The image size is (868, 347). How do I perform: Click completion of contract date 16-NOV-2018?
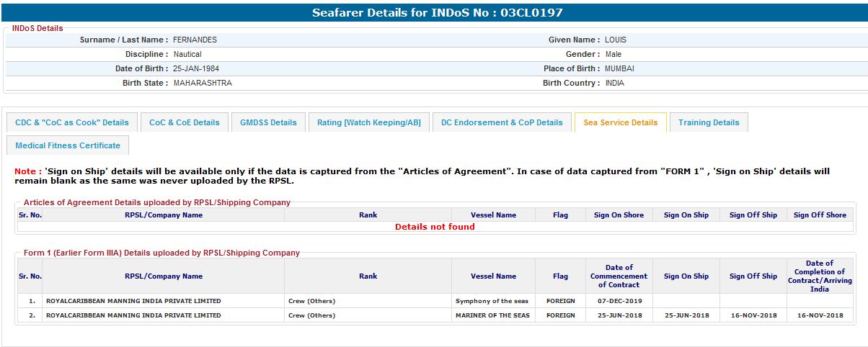click(x=820, y=315)
